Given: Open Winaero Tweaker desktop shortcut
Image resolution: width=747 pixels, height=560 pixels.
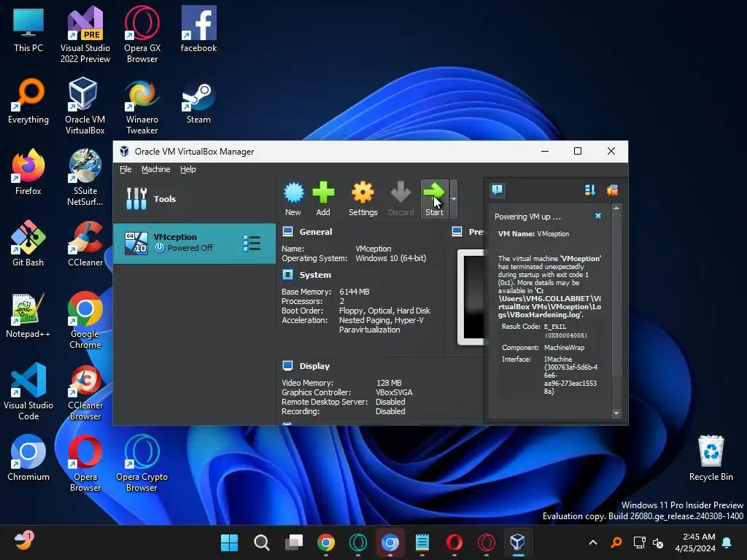Looking at the screenshot, I should tap(142, 106).
